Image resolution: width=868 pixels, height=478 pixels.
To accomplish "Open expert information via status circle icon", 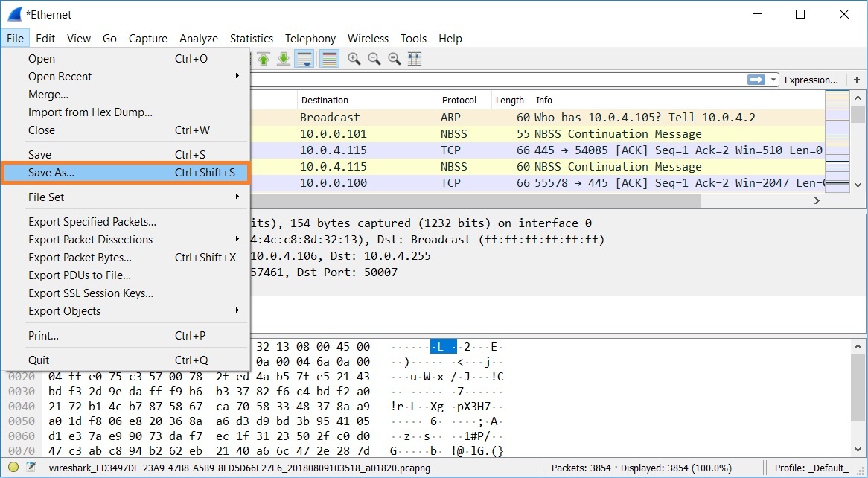I will click(x=13, y=467).
